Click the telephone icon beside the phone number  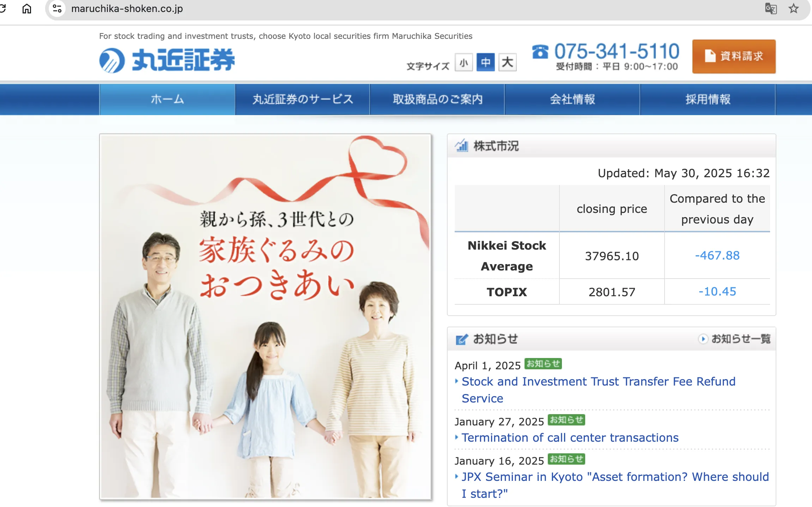pos(540,52)
